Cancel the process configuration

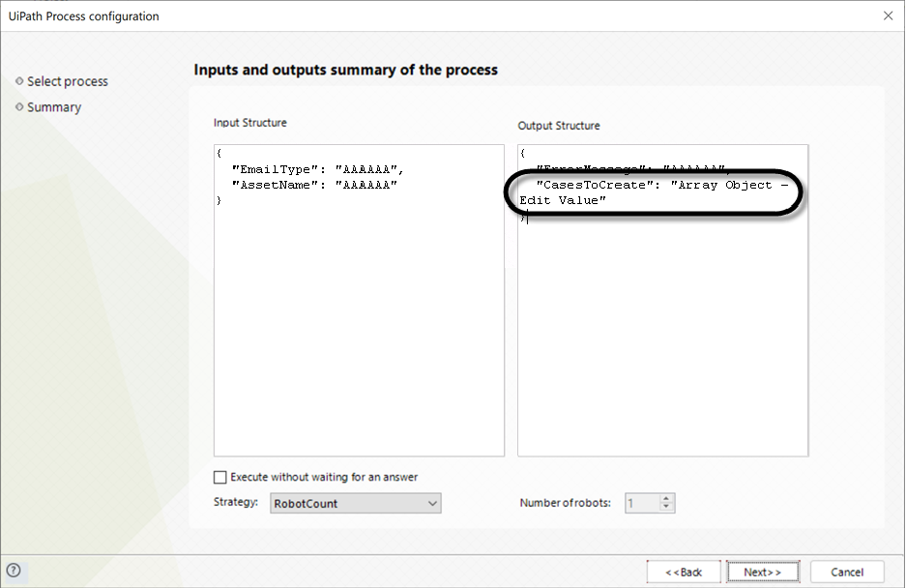[847, 572]
